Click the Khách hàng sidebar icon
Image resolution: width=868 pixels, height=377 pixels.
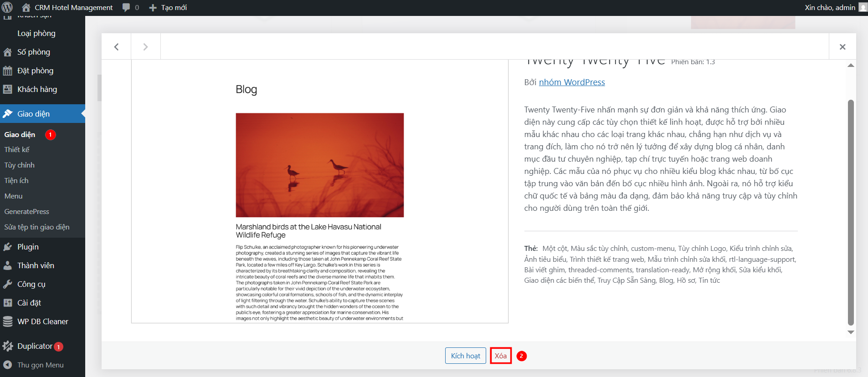click(x=8, y=89)
